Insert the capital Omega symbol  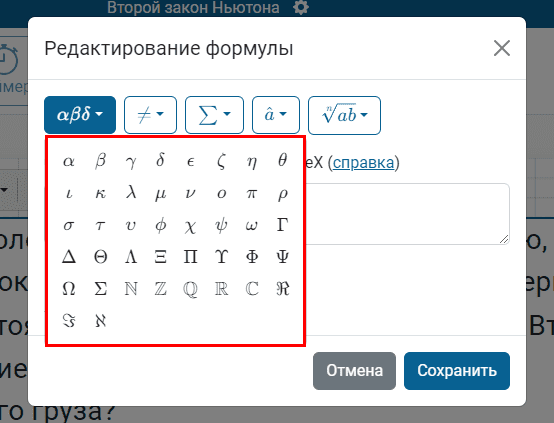(x=69, y=289)
